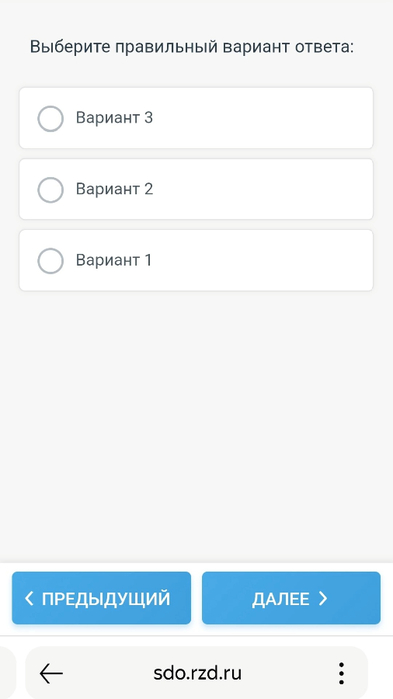The image size is (393, 699).
Task: Tap the blank page area below the options
Action: click(196, 424)
